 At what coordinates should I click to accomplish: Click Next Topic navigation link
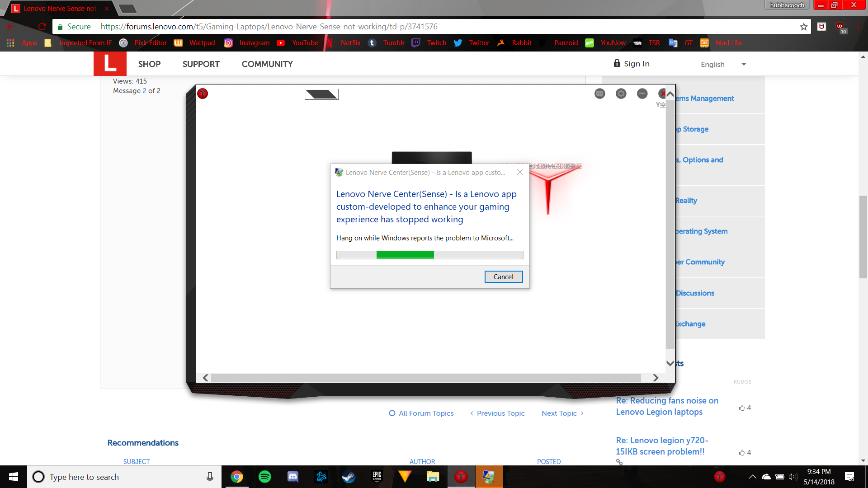562,413
